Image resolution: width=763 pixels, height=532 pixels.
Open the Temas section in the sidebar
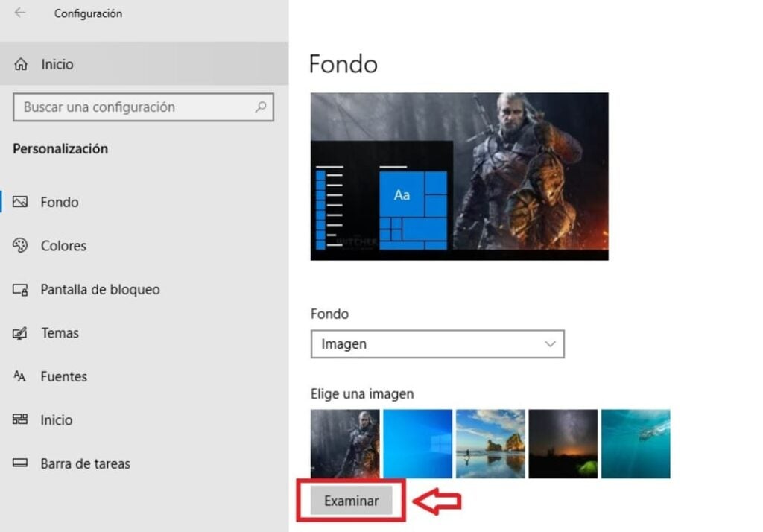coord(60,333)
